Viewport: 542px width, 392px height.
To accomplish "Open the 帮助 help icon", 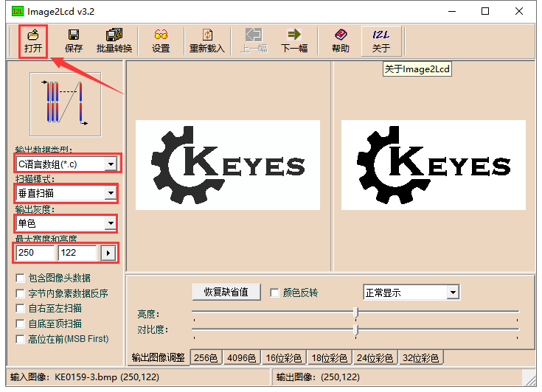I will tap(341, 41).
